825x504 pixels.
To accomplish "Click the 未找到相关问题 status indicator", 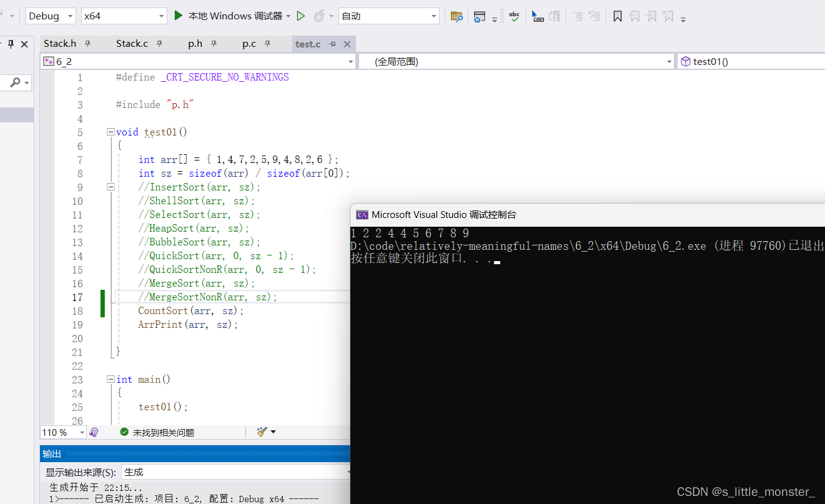I will point(157,432).
